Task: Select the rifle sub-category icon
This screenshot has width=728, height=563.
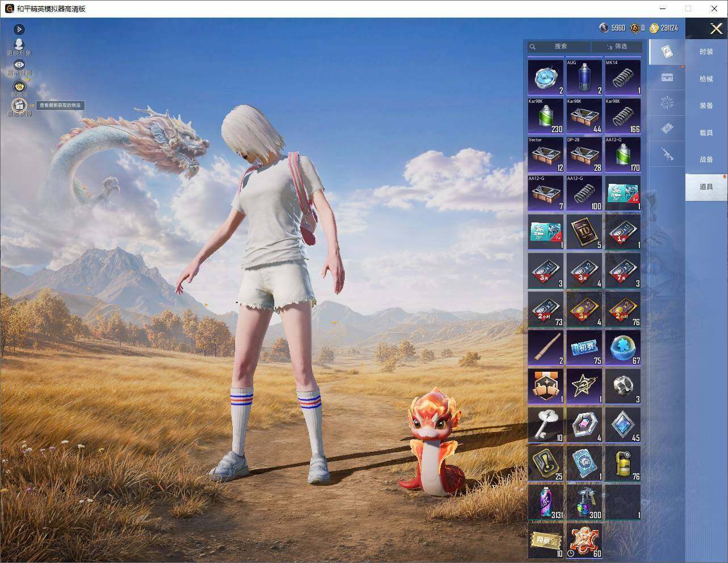Action: 667,154
